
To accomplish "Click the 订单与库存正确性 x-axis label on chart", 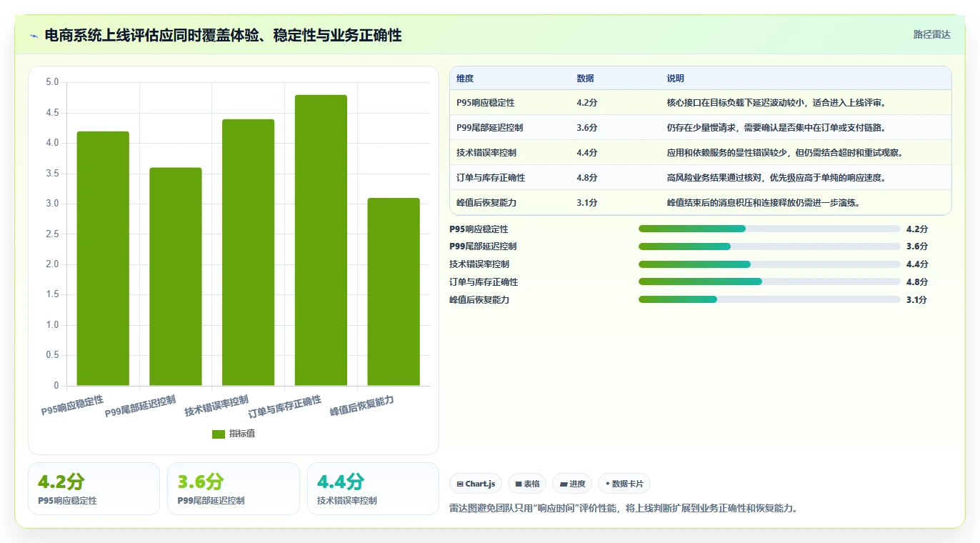I will click(x=285, y=407).
